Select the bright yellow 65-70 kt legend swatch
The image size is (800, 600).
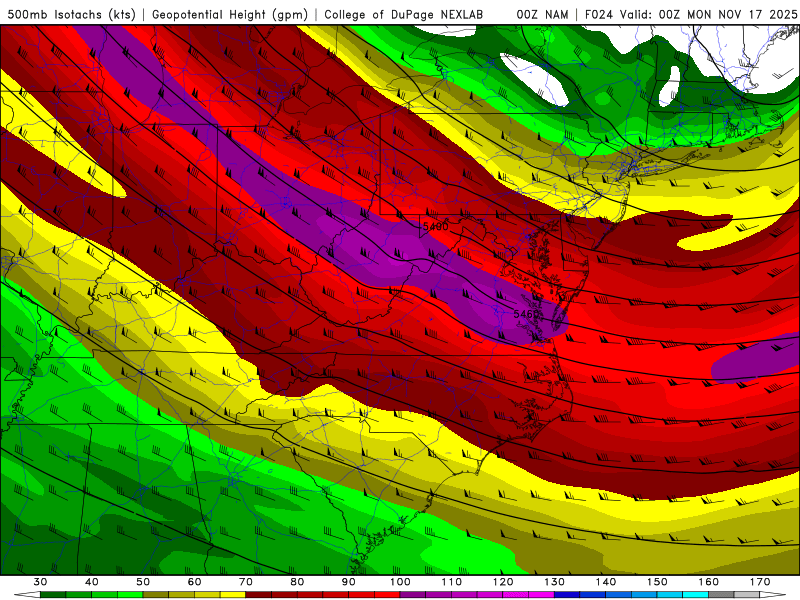[233, 595]
